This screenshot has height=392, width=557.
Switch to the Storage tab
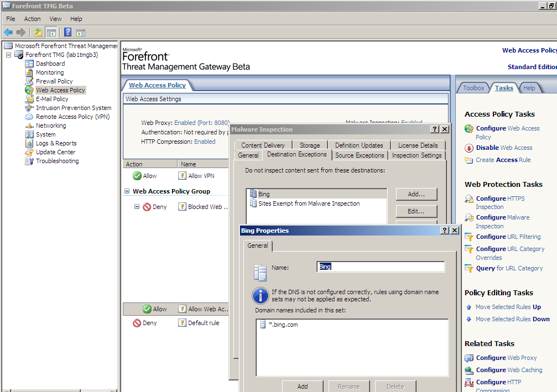[x=310, y=145]
